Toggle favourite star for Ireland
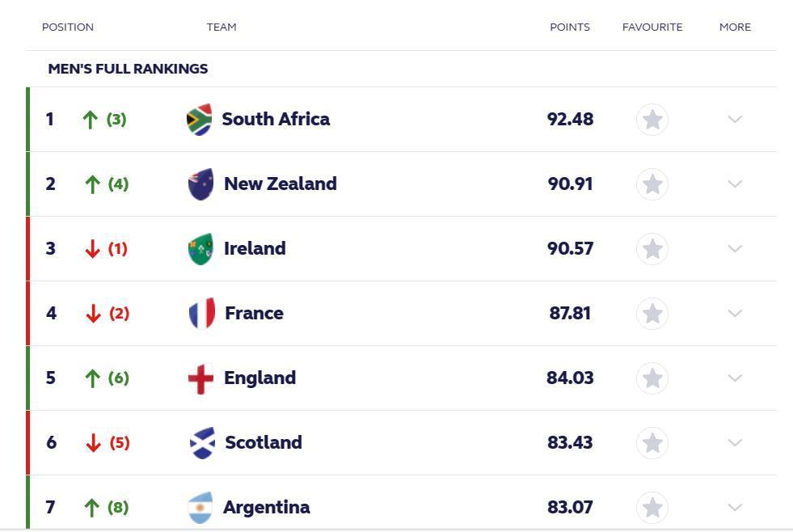Screen dimensions: 793x532 652,249
